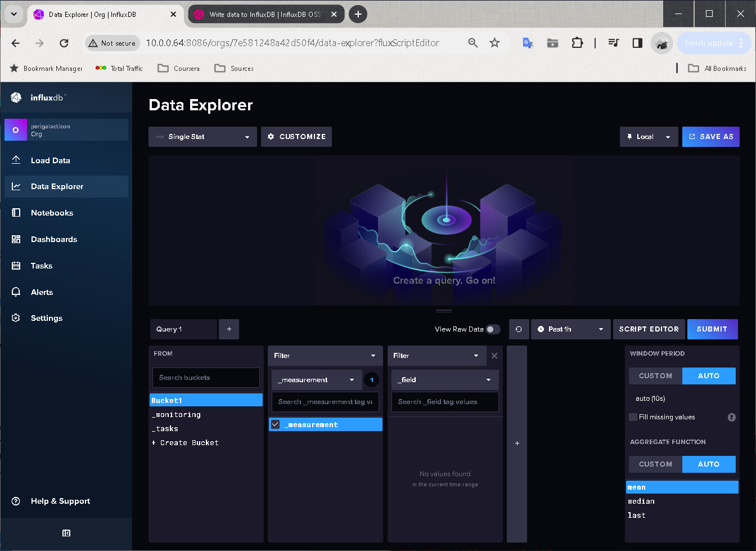The image size is (756, 551).
Task: Expand the Past 1h time range dropdown
Action: pyautogui.click(x=570, y=329)
